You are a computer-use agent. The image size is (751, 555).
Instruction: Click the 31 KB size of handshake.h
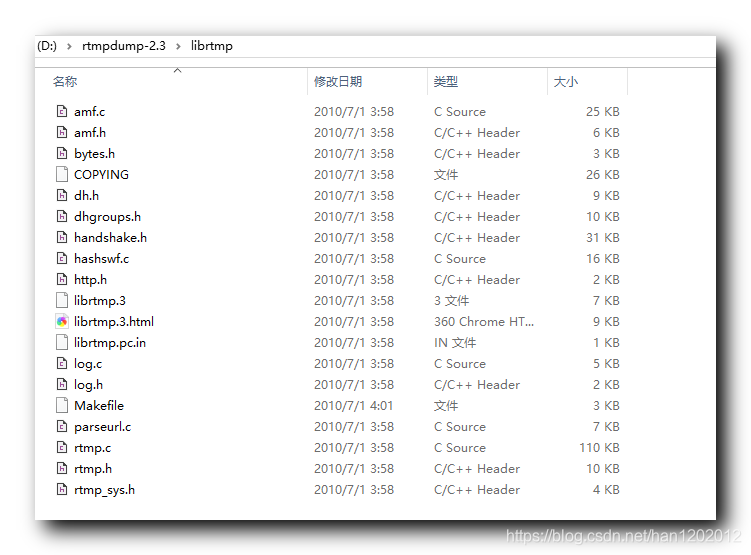[603, 238]
